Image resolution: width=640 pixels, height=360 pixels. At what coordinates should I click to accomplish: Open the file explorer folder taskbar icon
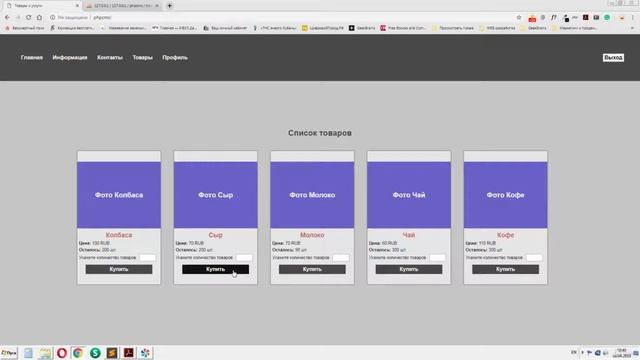coord(45,353)
